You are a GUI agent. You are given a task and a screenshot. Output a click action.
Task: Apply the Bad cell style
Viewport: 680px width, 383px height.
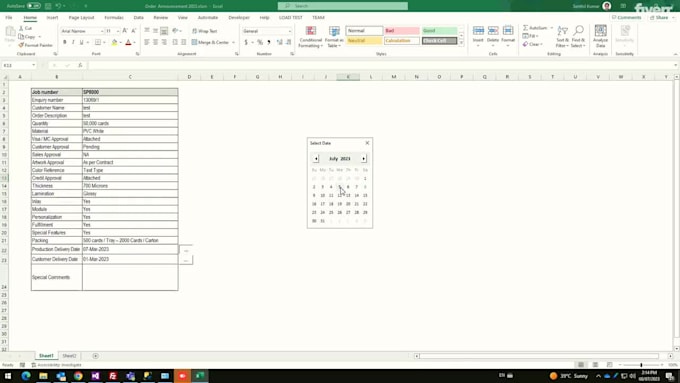[402, 31]
